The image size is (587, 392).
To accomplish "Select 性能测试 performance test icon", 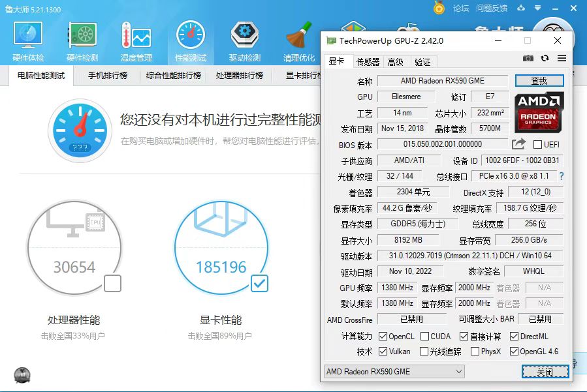I will click(x=191, y=41).
